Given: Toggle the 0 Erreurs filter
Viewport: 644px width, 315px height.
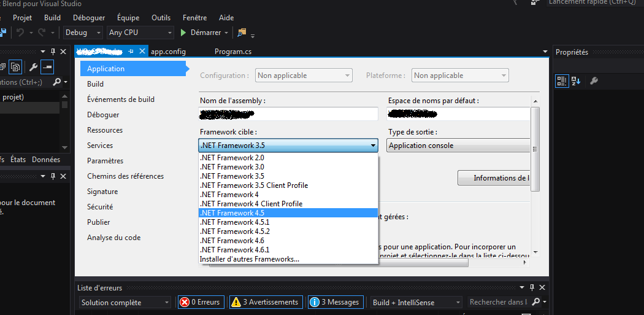Looking at the screenshot, I should [x=201, y=302].
